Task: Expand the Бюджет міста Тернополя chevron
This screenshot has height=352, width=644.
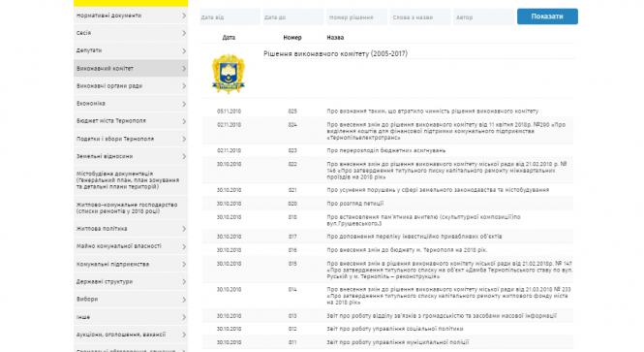Action: 184,121
